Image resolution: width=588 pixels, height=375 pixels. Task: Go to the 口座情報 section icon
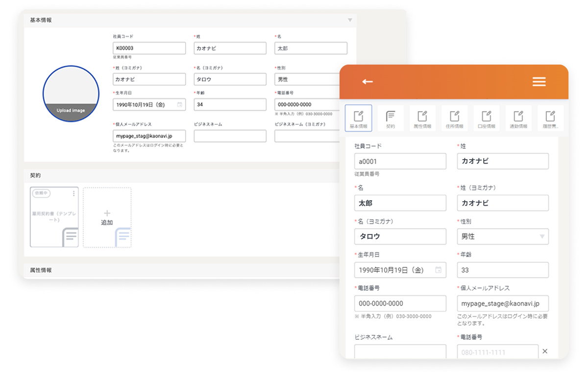tap(486, 118)
